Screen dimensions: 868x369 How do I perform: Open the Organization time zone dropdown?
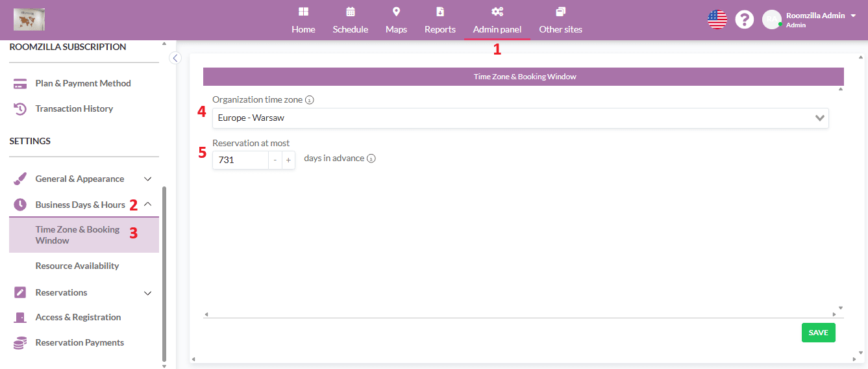pyautogui.click(x=520, y=118)
